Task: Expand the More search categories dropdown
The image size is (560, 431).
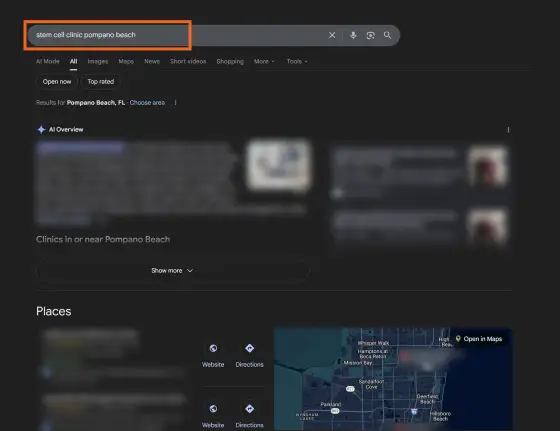Action: pyautogui.click(x=264, y=61)
